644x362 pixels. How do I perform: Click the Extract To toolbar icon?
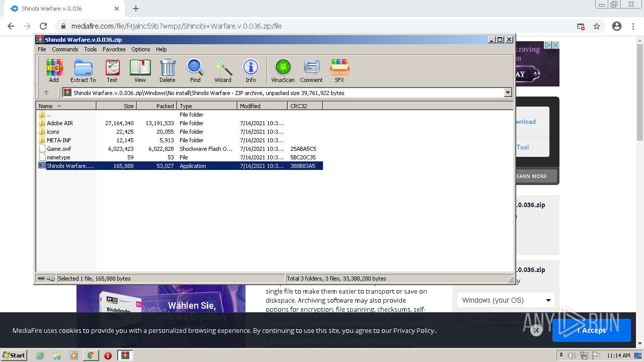tap(83, 70)
